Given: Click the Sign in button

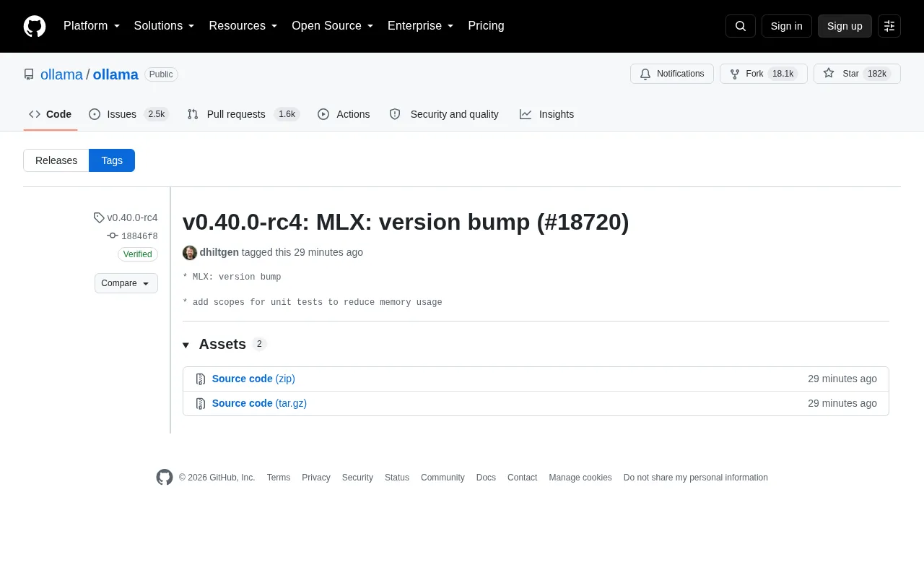Looking at the screenshot, I should pyautogui.click(x=787, y=26).
